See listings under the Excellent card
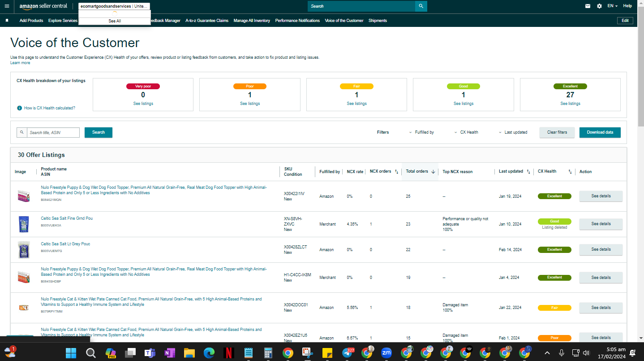The height and width of the screenshot is (361, 644). tap(570, 104)
